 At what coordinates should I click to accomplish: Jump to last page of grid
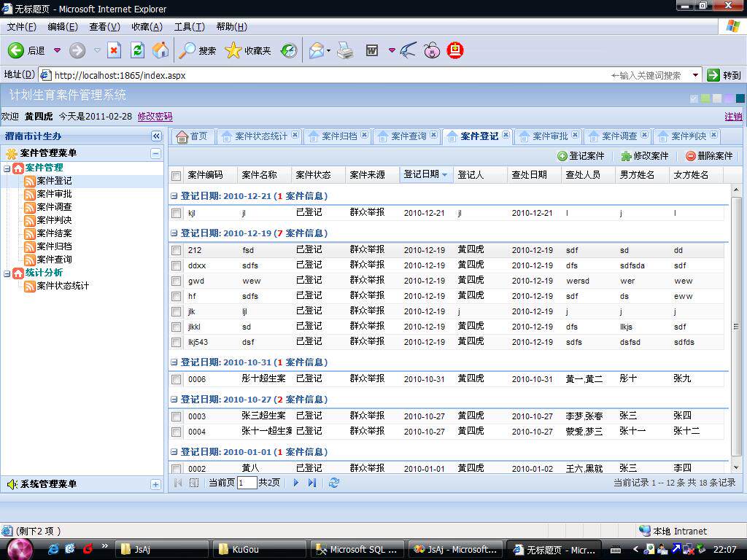[312, 483]
